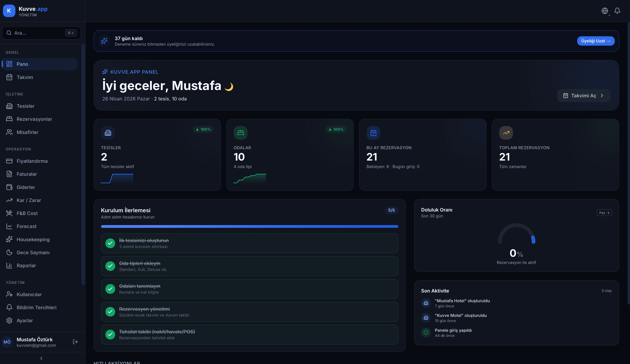Image resolution: width=630 pixels, height=364 pixels.
Task: Toggle checkmark for Oda tipleri ekleyin
Action: [x=110, y=266]
